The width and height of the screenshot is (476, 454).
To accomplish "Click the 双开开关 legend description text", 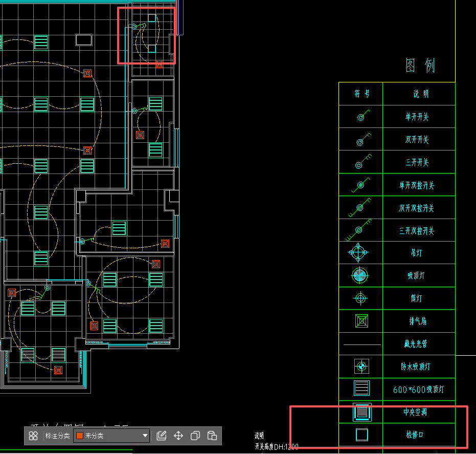I will 417,140.
